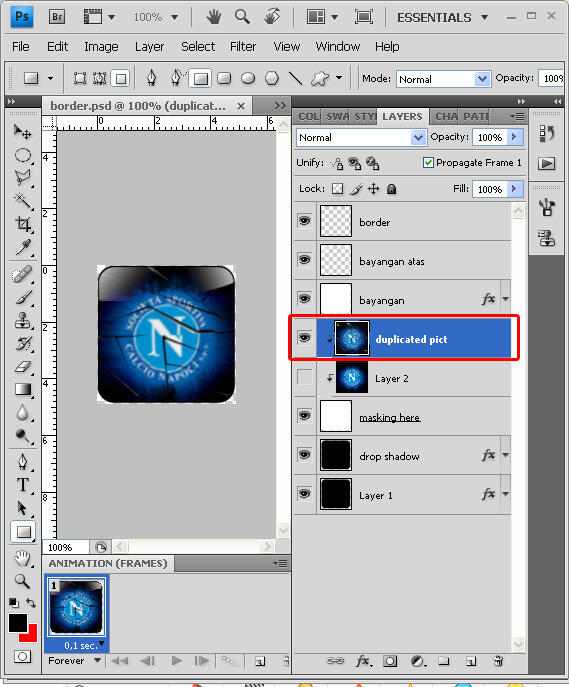569x687 pixels.
Task: Select the Type tool
Action: (x=23, y=485)
